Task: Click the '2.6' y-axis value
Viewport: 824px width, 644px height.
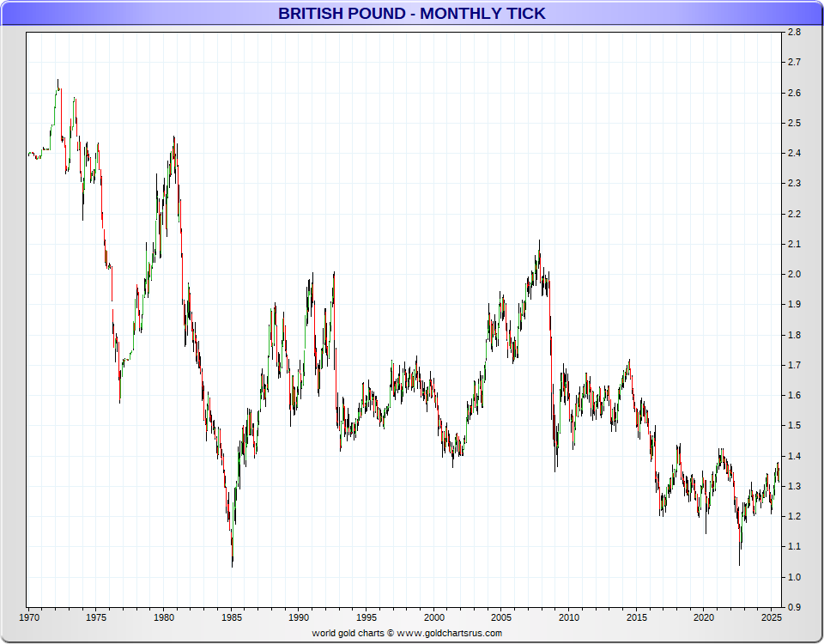Action: tap(795, 93)
